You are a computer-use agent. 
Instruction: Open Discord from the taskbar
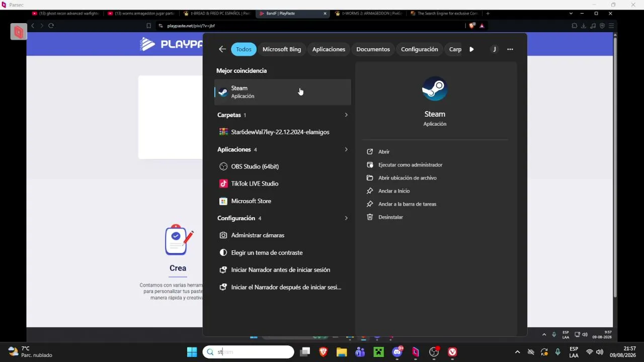coord(397,352)
